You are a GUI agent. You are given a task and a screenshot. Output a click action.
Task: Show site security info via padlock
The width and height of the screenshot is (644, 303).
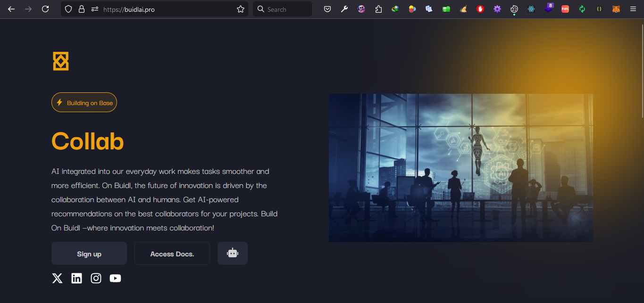pyautogui.click(x=82, y=9)
